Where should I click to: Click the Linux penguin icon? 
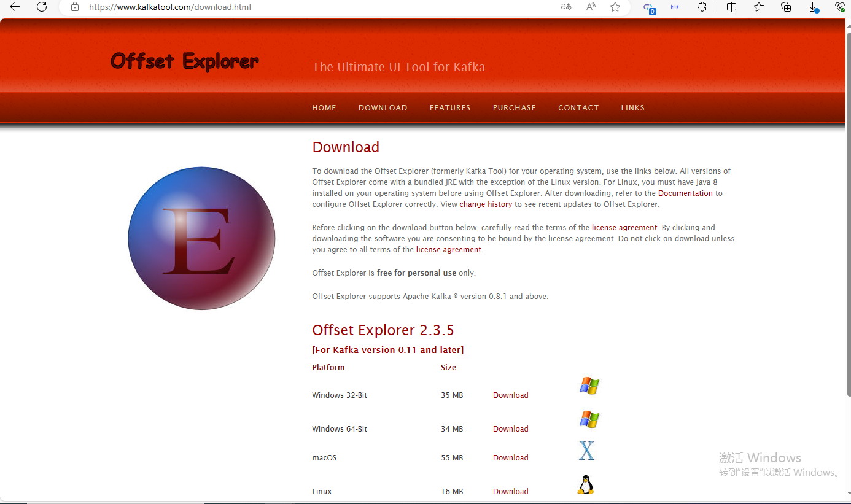(x=586, y=484)
